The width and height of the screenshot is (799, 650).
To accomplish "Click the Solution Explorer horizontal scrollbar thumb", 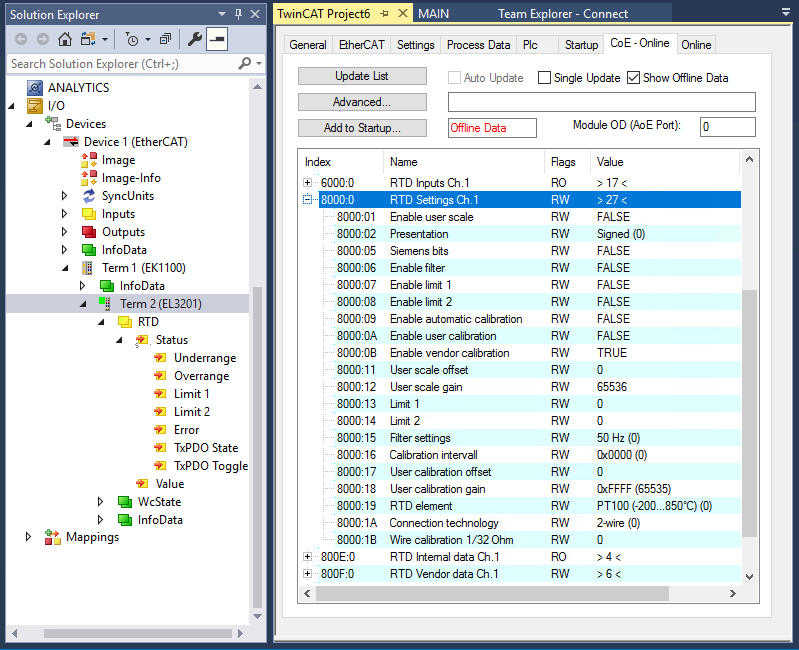I will (138, 633).
